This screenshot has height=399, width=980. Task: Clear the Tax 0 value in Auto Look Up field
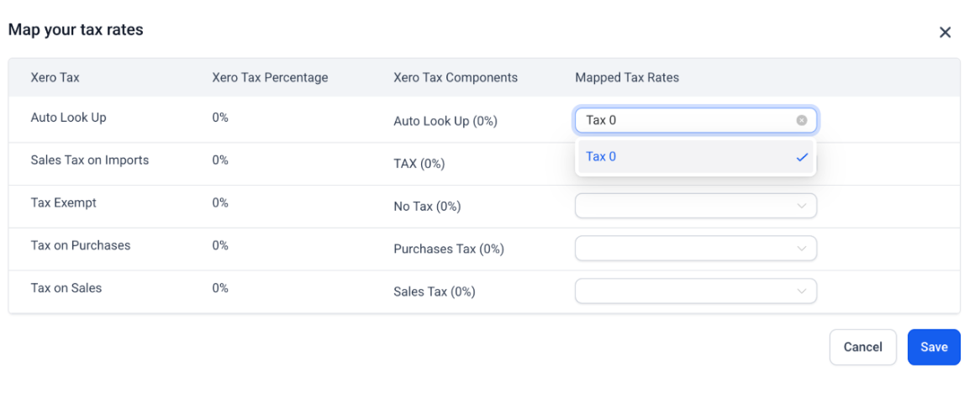(x=801, y=120)
